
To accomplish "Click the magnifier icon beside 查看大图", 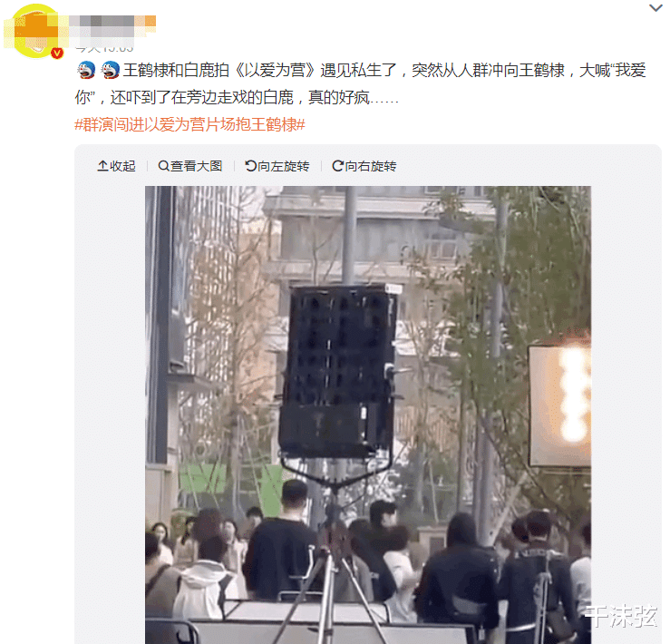I will pos(163,166).
